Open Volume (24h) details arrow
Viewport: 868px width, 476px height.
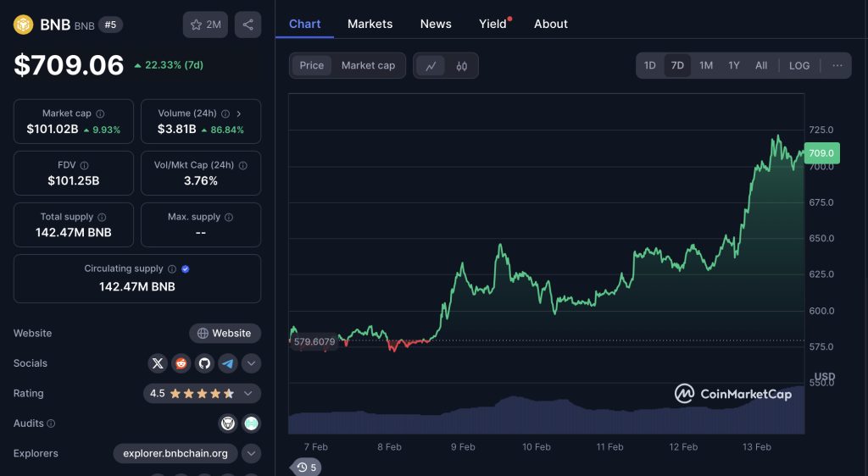coord(238,113)
